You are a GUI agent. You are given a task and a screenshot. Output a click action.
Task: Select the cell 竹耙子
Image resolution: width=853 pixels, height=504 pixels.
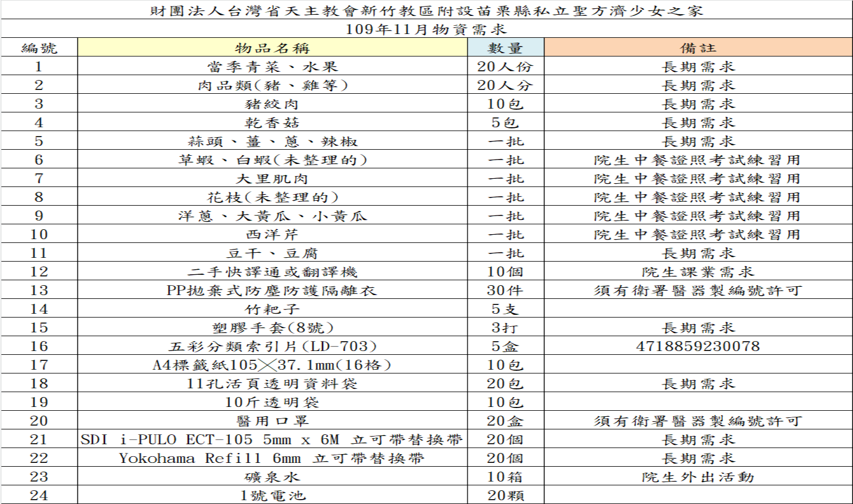[272, 309]
